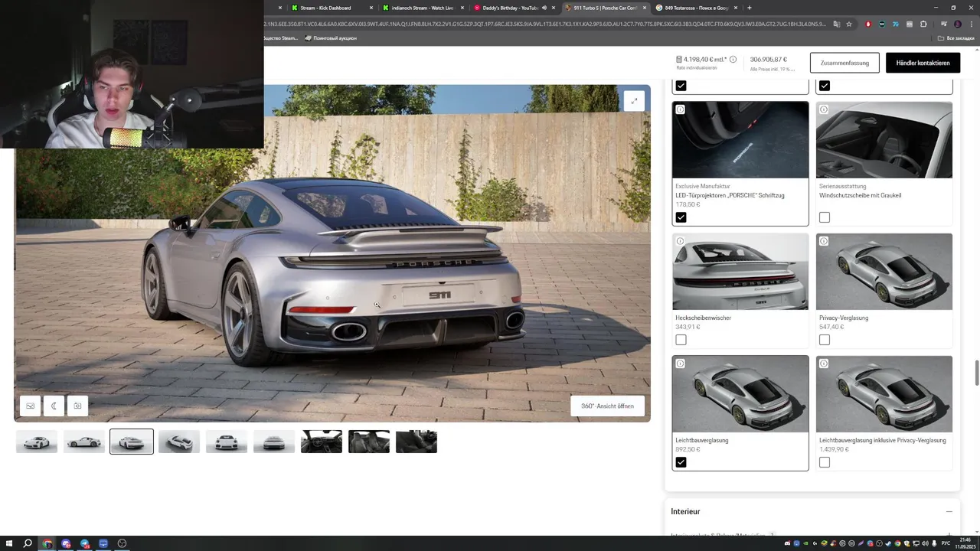The width and height of the screenshot is (980, 551).
Task: Select fifth front view thumbnail
Action: click(227, 442)
